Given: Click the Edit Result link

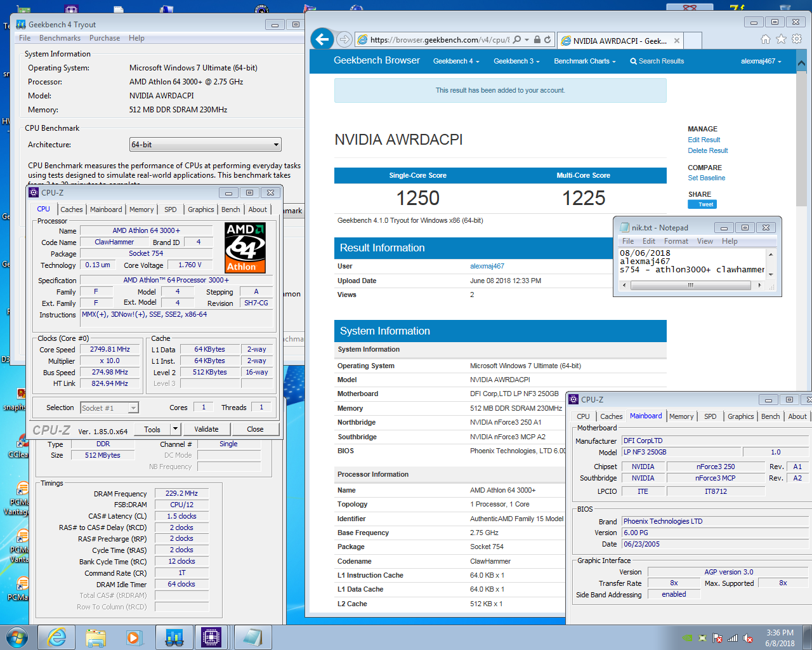Looking at the screenshot, I should click(x=704, y=140).
